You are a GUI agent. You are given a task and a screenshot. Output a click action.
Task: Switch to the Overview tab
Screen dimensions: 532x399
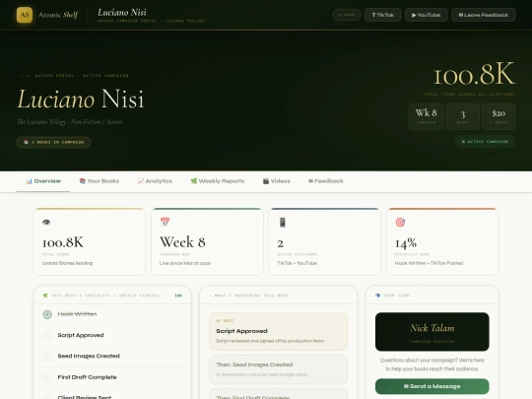click(x=43, y=181)
